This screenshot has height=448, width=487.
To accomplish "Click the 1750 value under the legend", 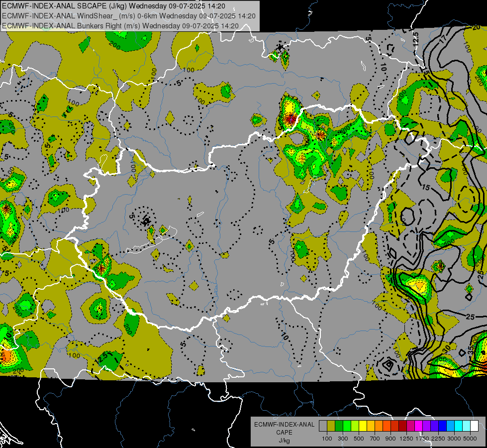I will [422, 439].
